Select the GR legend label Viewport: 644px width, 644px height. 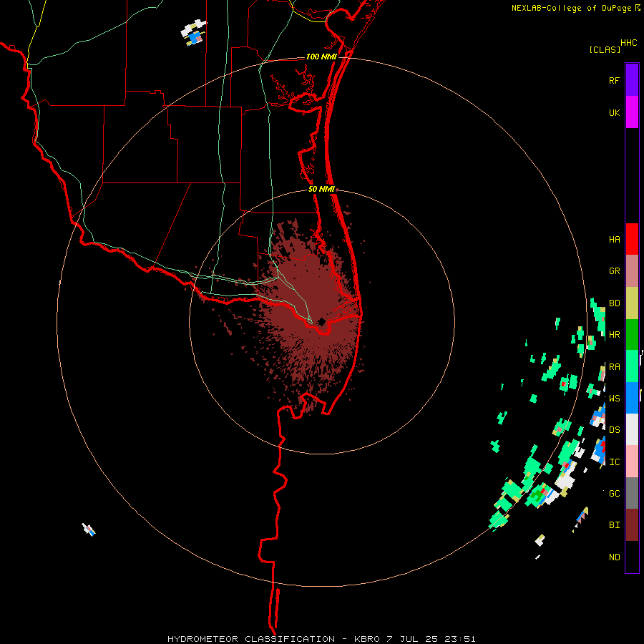pos(614,271)
